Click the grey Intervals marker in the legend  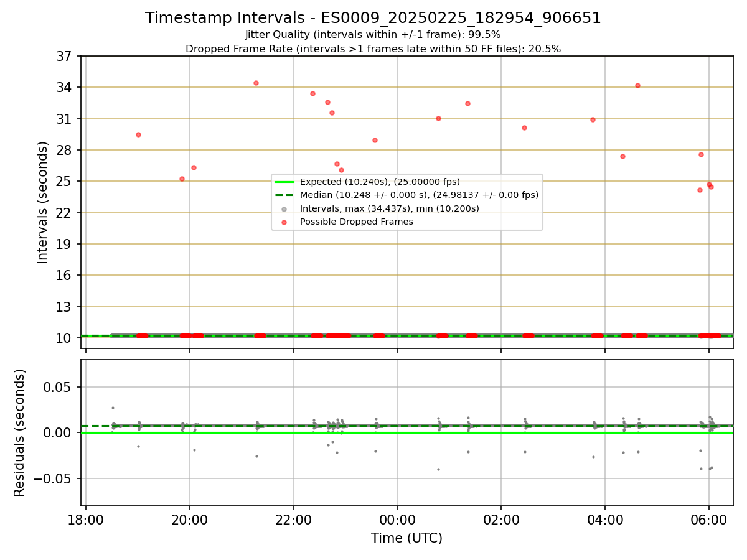point(284,209)
